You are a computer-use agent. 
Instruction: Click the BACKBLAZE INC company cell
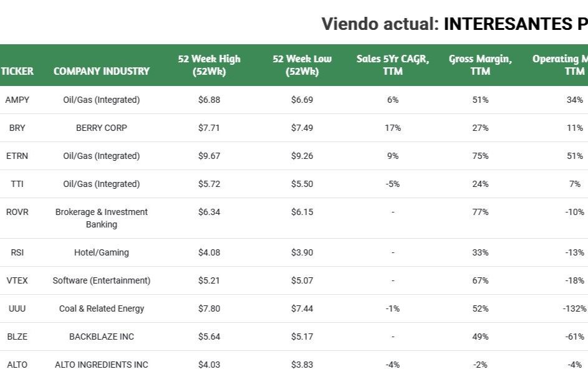[x=102, y=337]
